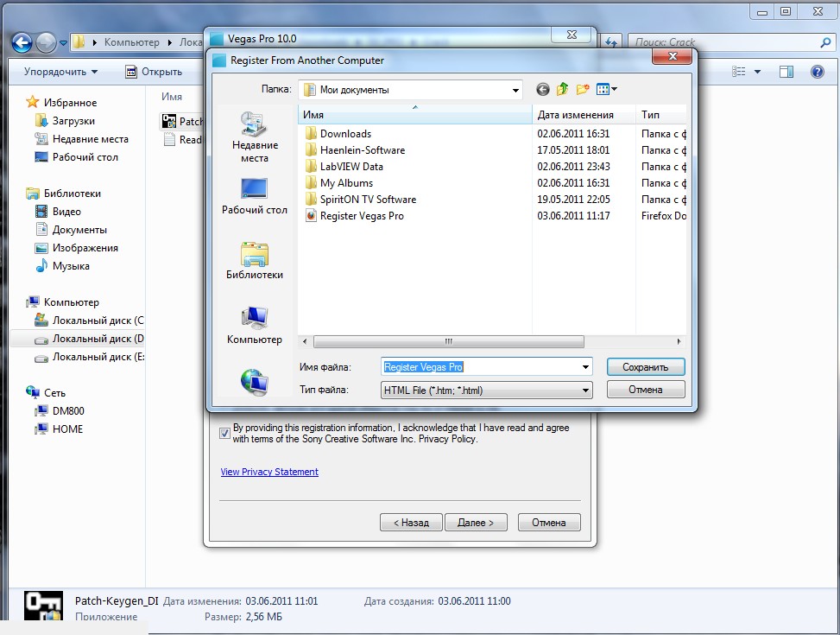The image size is (840, 635).
Task: Click the horizontal scrollbar in file list
Action: 448,341
